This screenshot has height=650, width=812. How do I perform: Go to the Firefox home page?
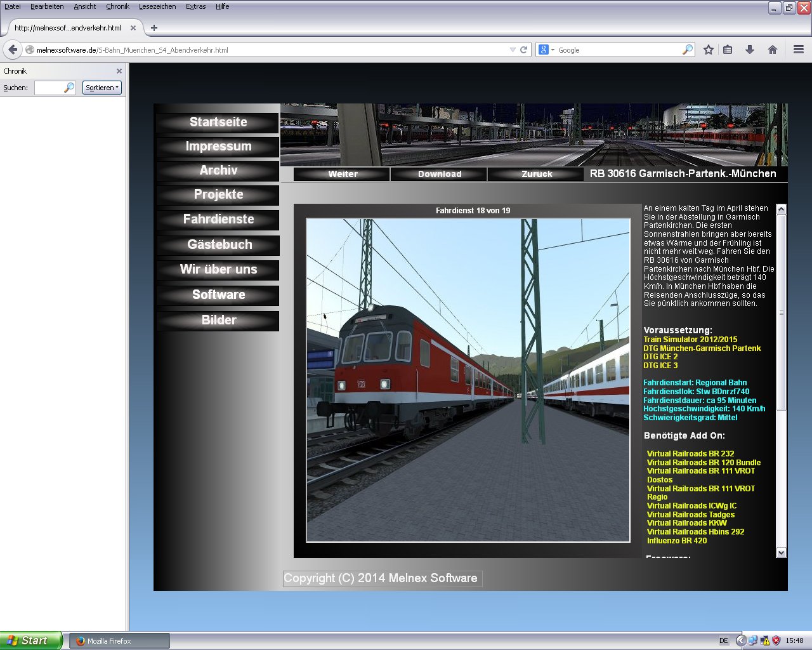(773, 50)
